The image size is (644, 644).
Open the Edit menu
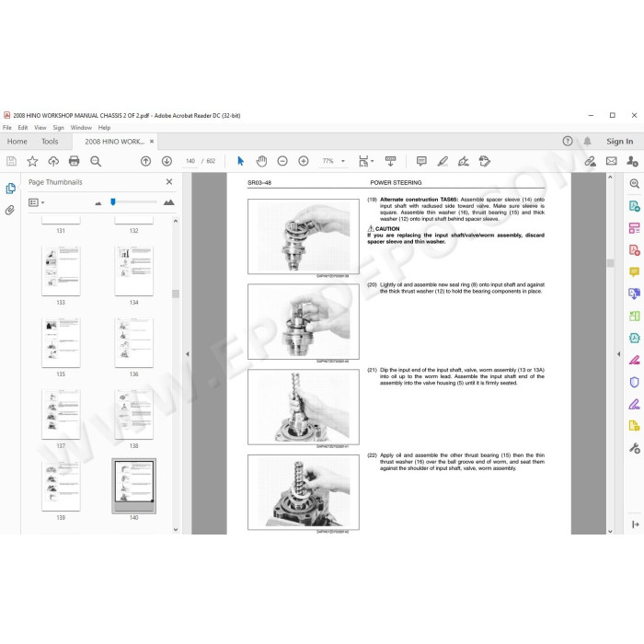point(23,128)
